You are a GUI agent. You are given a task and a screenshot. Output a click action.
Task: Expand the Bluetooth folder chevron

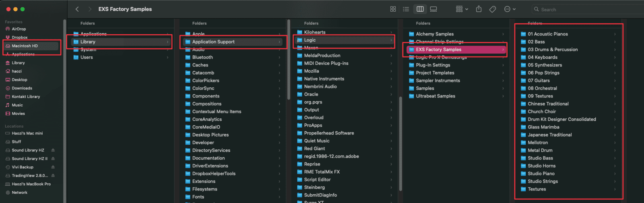click(x=279, y=57)
